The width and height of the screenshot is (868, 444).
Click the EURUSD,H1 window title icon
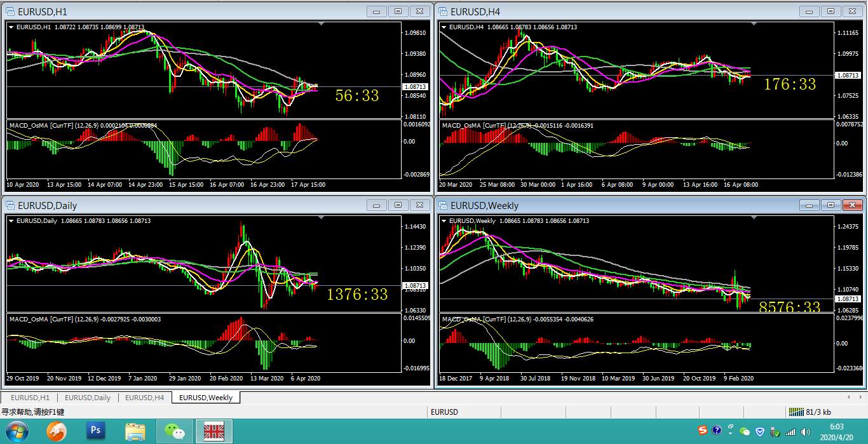(x=10, y=11)
